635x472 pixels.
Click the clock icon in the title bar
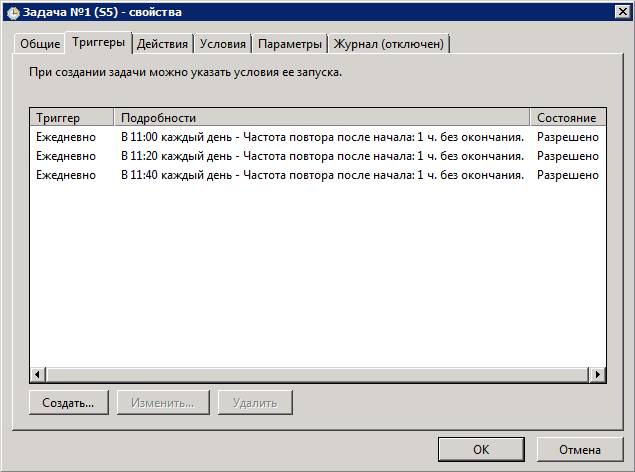coord(13,12)
